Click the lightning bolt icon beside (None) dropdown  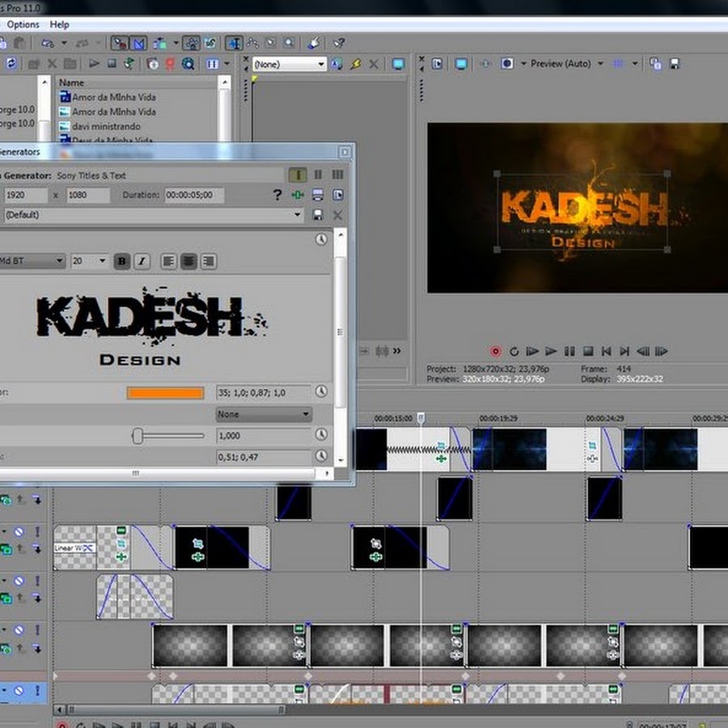(x=356, y=64)
